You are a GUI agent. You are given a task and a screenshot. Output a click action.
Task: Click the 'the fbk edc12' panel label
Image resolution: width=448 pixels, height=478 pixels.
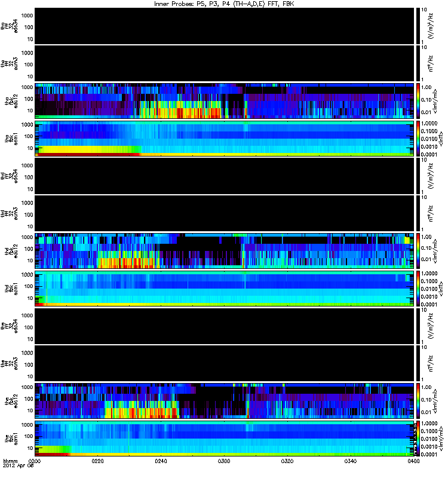(x=11, y=401)
